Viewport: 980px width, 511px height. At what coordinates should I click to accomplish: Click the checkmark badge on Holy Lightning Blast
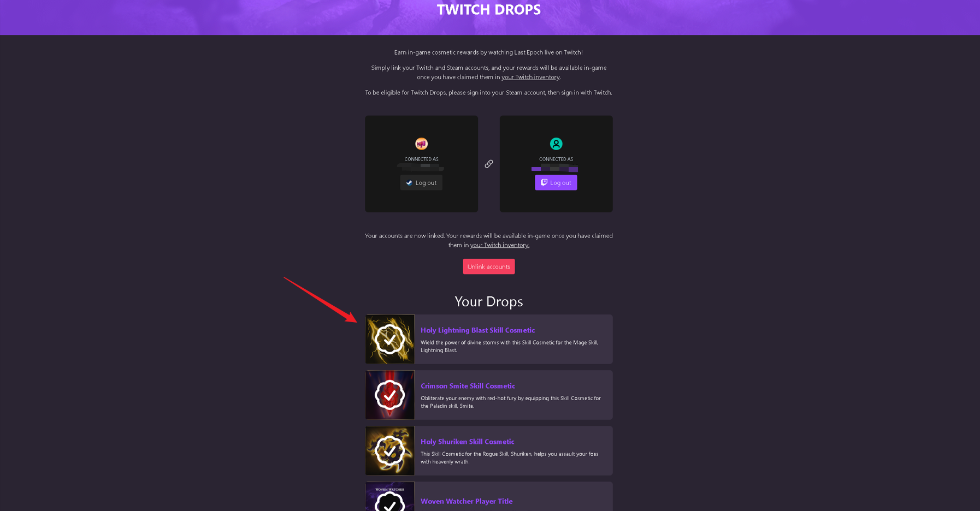point(389,340)
